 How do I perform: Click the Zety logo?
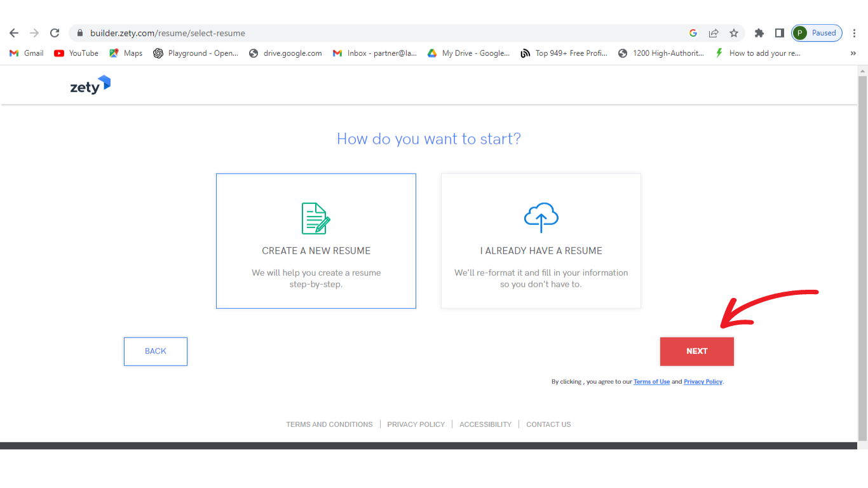90,85
